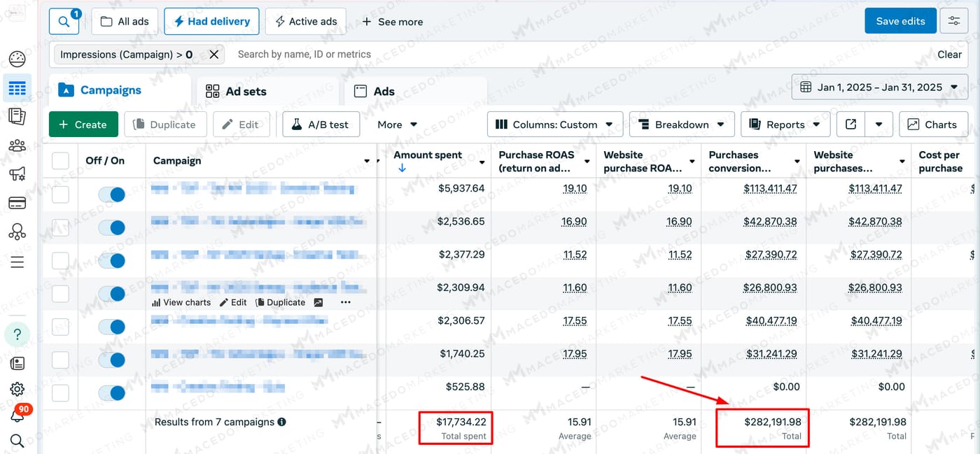Click the sidebar search magnifier at bottom
This screenshot has width=980, height=454.
pyautogui.click(x=17, y=440)
